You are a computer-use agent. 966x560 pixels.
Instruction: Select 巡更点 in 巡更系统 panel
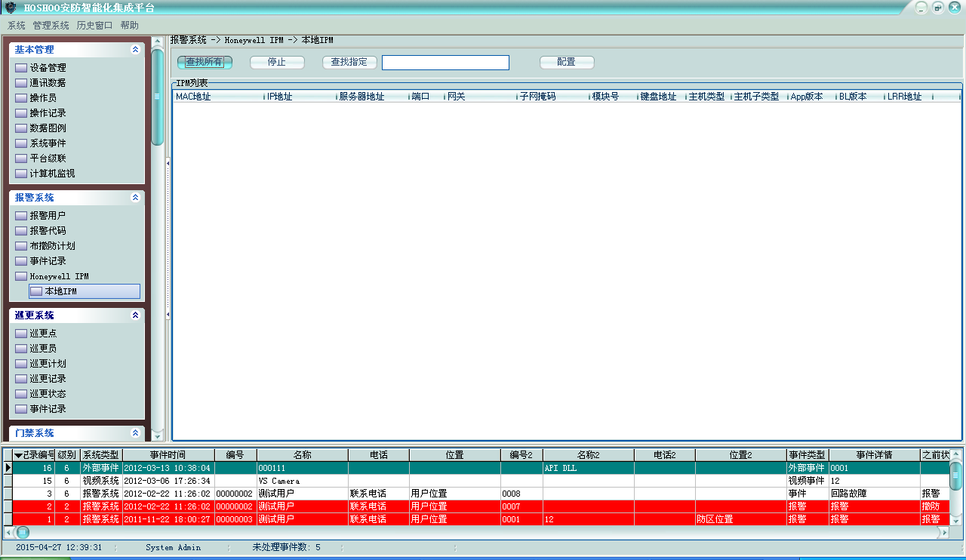click(43, 334)
